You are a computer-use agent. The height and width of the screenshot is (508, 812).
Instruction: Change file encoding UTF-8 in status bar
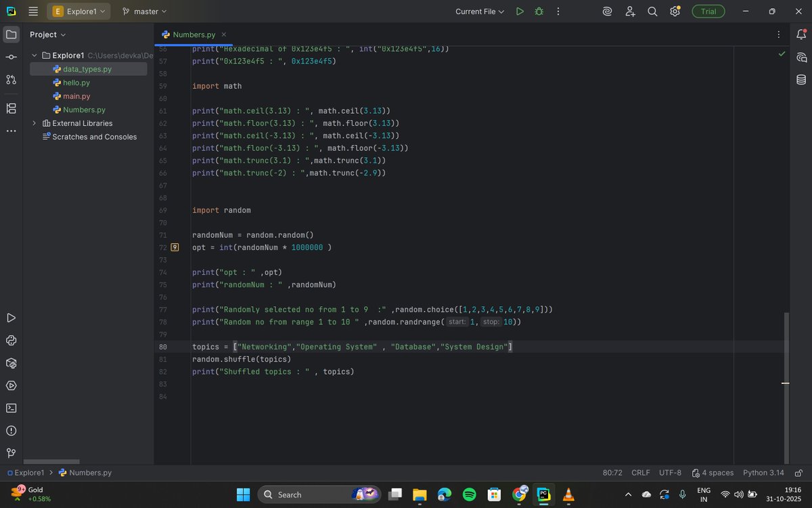[x=670, y=473]
